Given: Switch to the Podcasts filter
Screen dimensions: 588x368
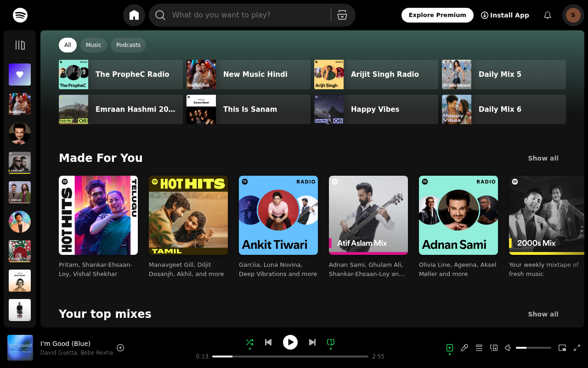Looking at the screenshot, I should click(128, 45).
